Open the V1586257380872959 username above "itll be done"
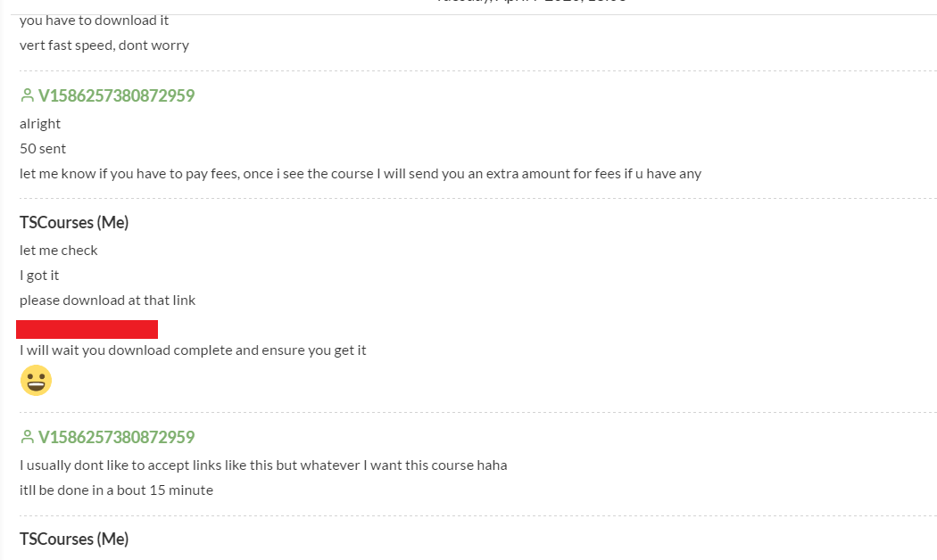Viewport: 937px width, 560px height. (116, 437)
